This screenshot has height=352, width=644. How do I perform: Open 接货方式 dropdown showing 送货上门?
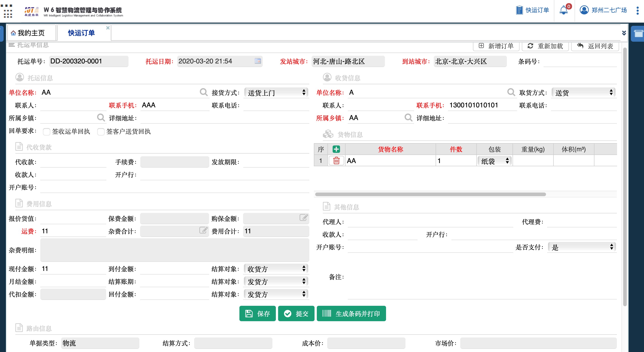point(276,93)
